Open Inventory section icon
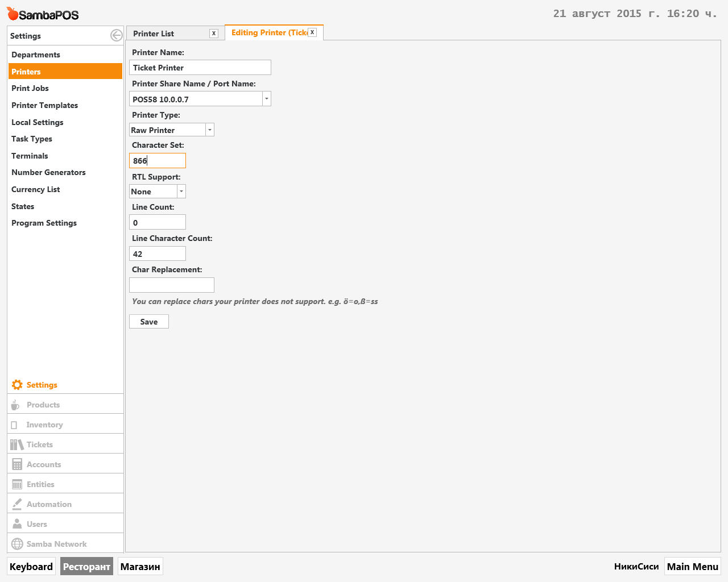This screenshot has height=582, width=728. tap(14, 425)
